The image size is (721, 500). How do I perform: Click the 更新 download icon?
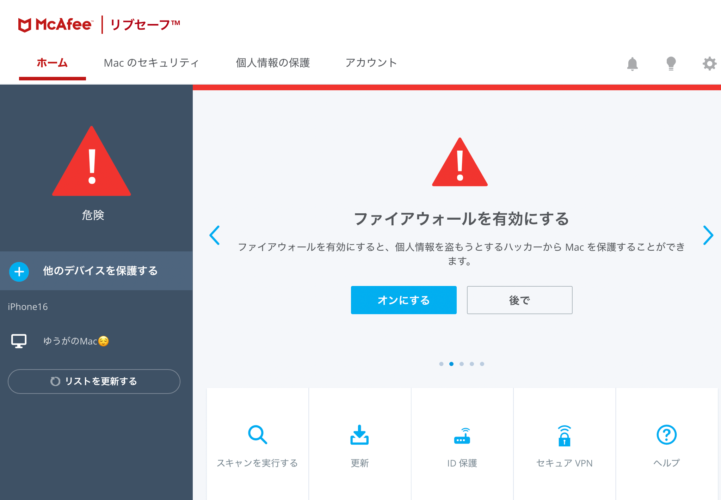tap(359, 435)
